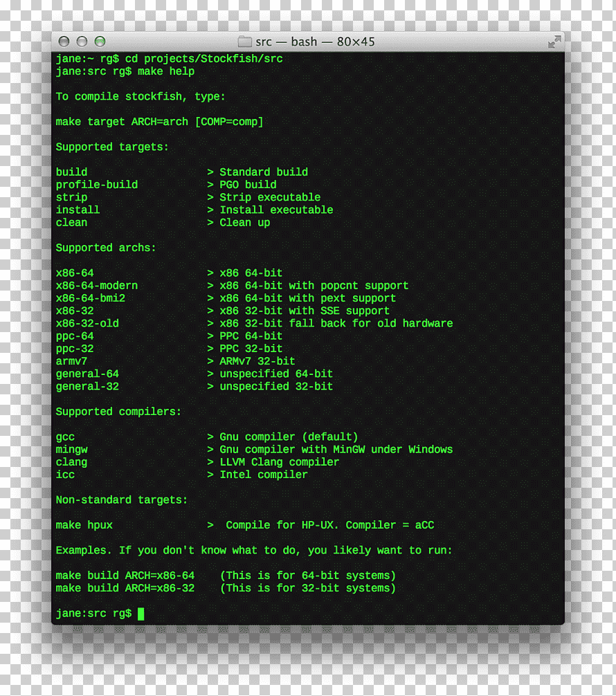The height and width of the screenshot is (696, 616).
Task: Click the 'Supported archs:' heading
Action: click(106, 248)
